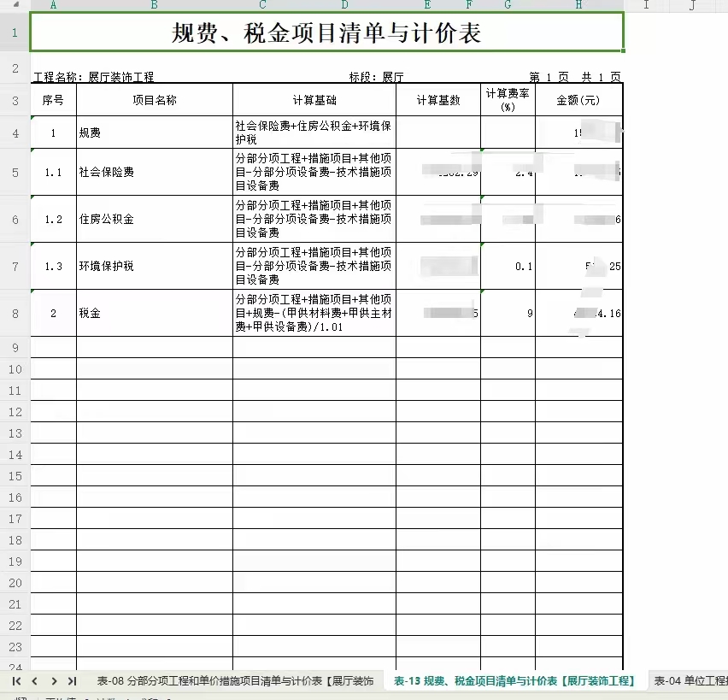Image resolution: width=728 pixels, height=700 pixels.
Task: Select column J header
Action: tap(691, 5)
